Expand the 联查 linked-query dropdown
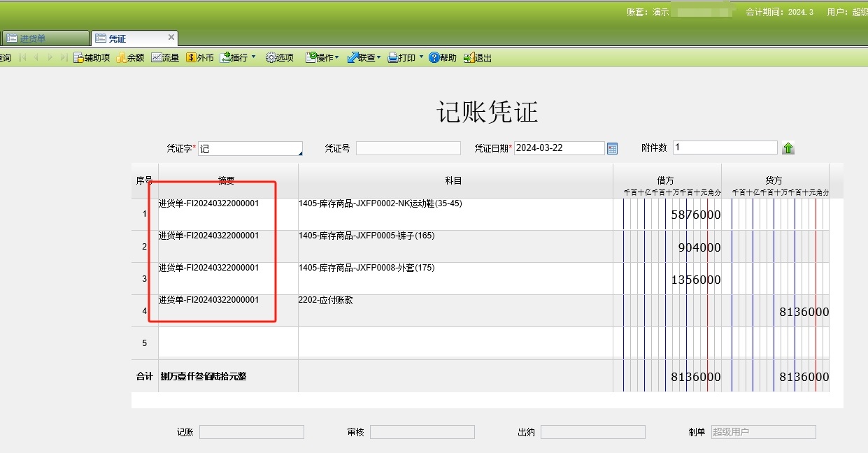 click(x=378, y=57)
